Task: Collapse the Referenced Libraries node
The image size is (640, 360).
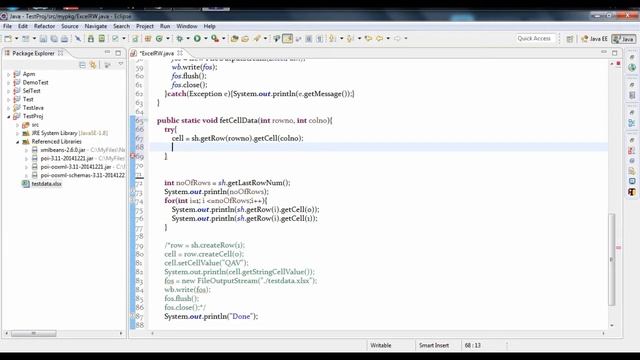Action: 18,142
